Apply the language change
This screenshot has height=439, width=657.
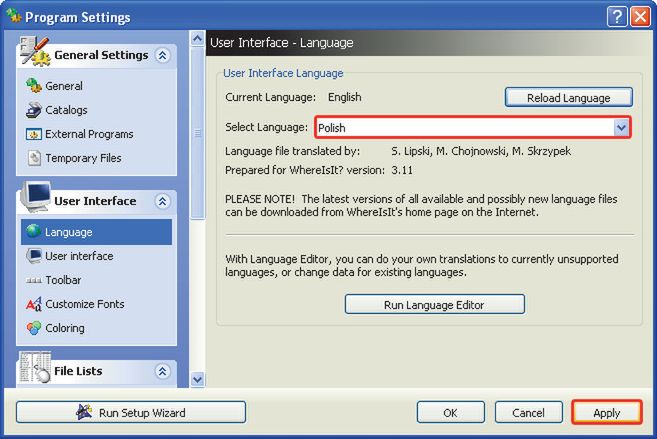click(x=607, y=413)
